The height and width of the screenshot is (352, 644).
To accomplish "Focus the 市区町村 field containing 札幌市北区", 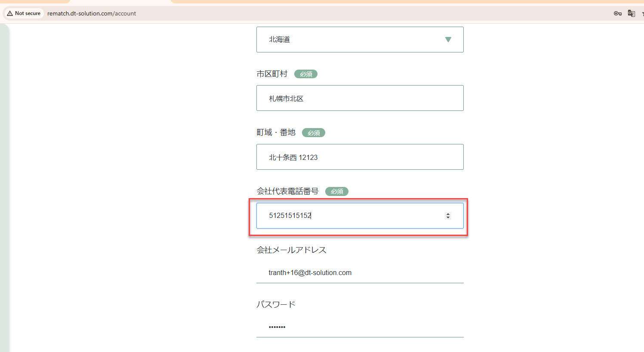I will tap(360, 98).
